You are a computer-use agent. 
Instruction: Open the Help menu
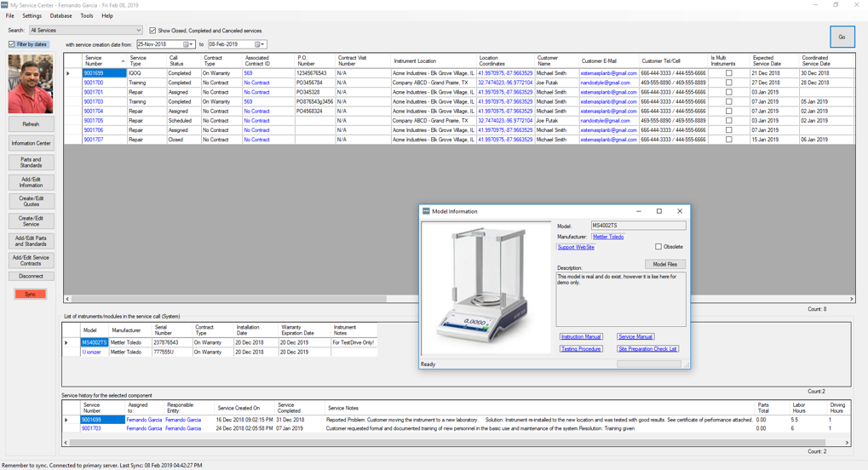pos(107,16)
